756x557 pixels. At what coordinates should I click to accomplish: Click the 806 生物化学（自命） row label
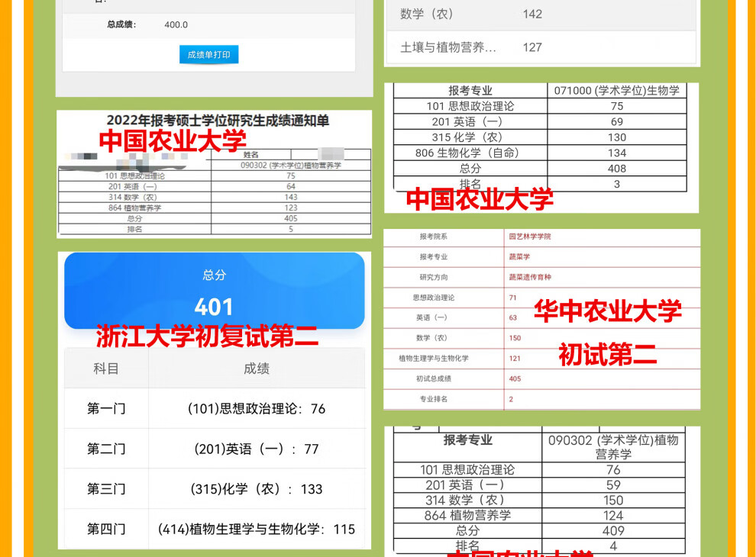[x=467, y=153]
